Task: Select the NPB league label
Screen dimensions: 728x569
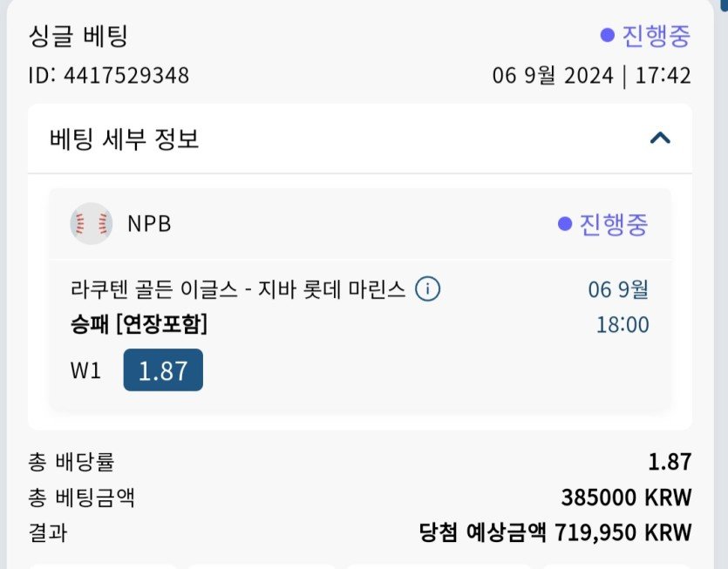Action: click(149, 224)
